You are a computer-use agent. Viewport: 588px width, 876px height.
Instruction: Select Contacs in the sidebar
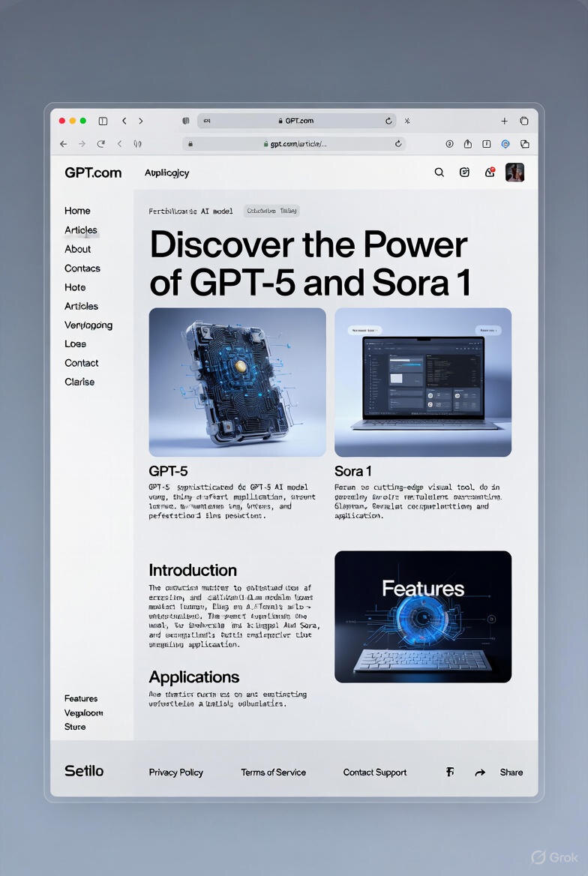(82, 268)
